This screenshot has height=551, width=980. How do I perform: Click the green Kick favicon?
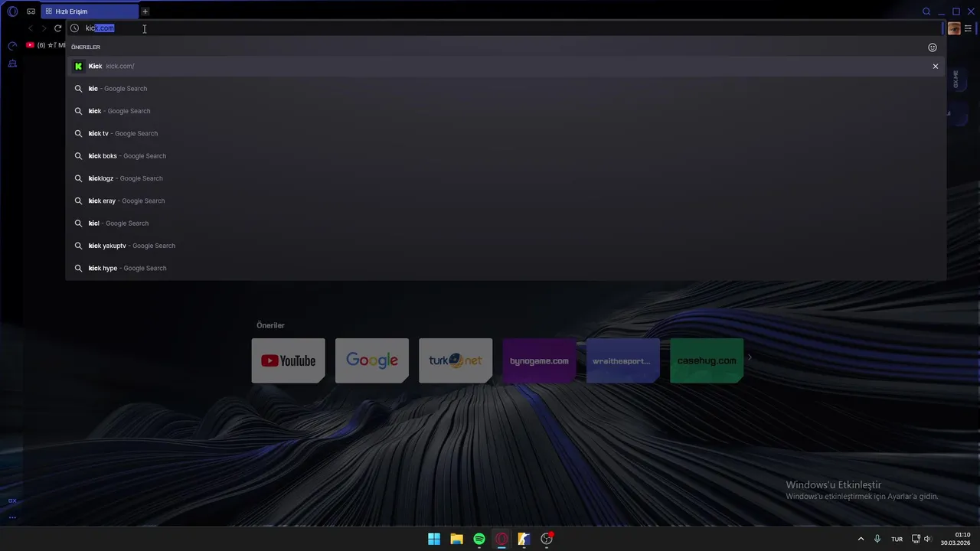(x=78, y=67)
